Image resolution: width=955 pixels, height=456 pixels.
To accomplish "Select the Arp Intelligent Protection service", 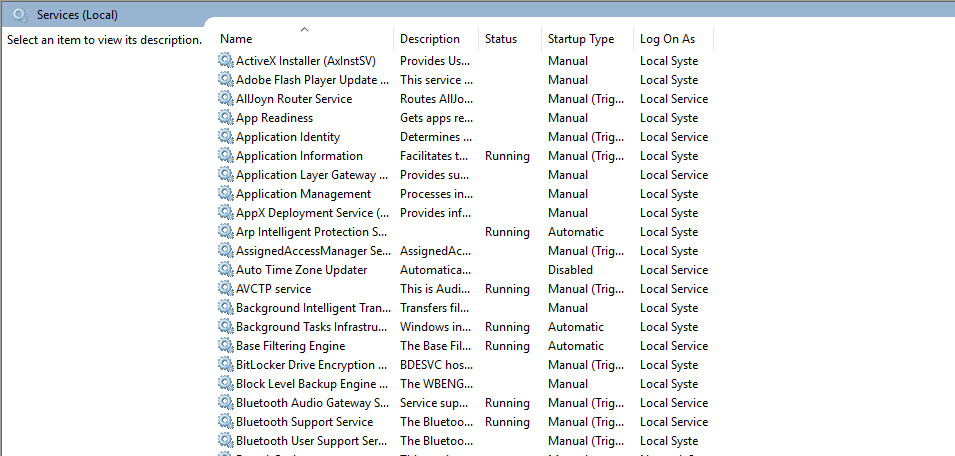I will 311,232.
